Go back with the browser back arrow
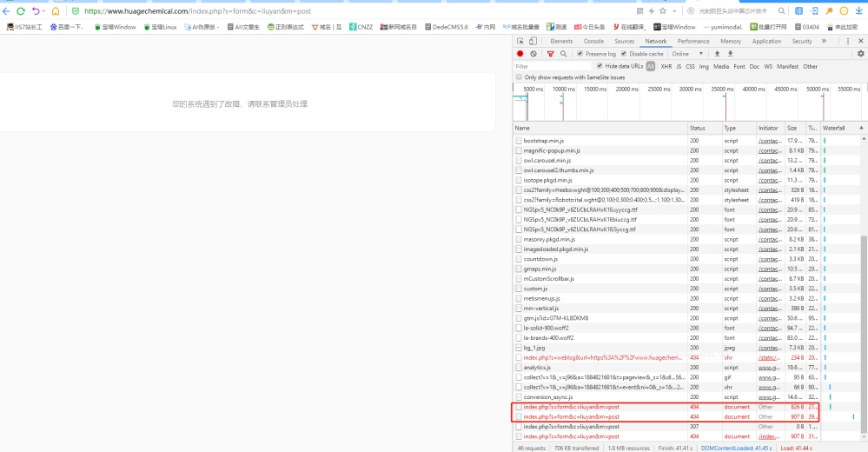 pyautogui.click(x=6, y=11)
